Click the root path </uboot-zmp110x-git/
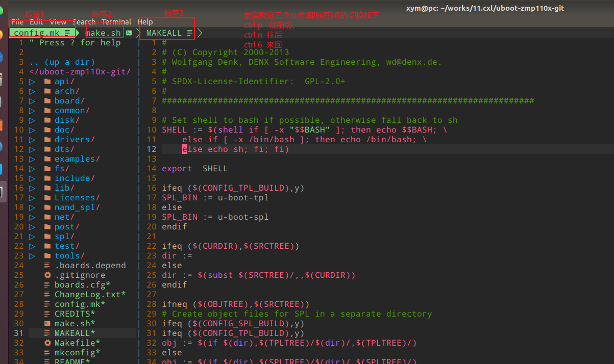Image resolution: width=614 pixels, height=364 pixels. (x=80, y=72)
